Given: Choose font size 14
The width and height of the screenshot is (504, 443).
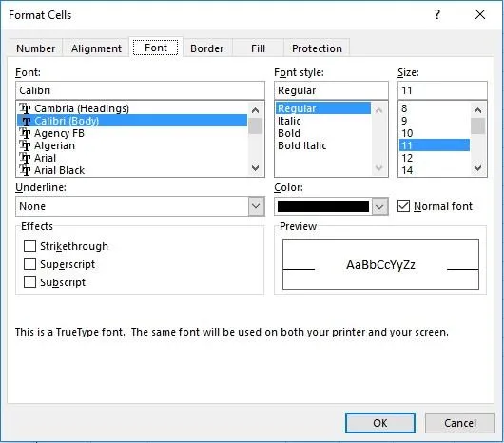Looking at the screenshot, I should tap(435, 170).
